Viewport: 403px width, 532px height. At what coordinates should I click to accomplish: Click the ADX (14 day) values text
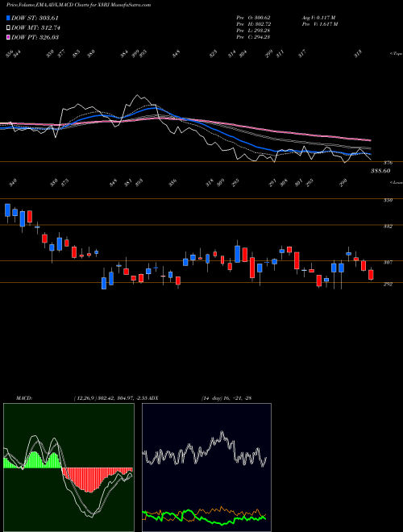226,397
